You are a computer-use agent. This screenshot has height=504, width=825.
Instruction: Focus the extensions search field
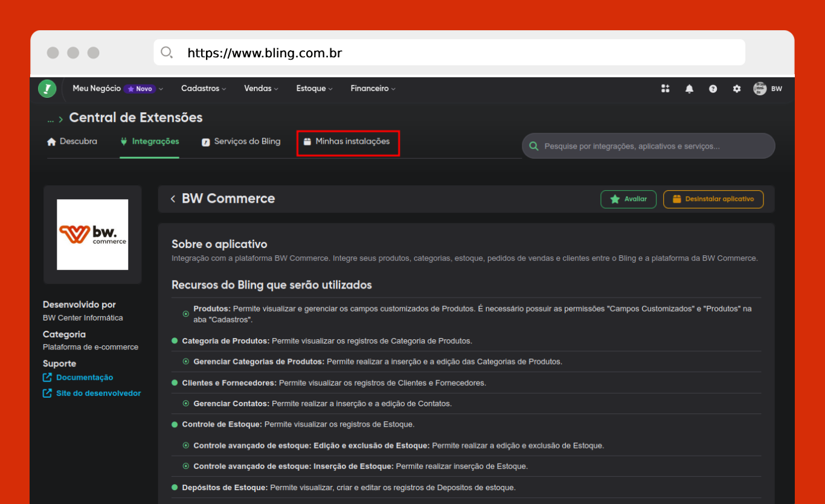pyautogui.click(x=648, y=146)
